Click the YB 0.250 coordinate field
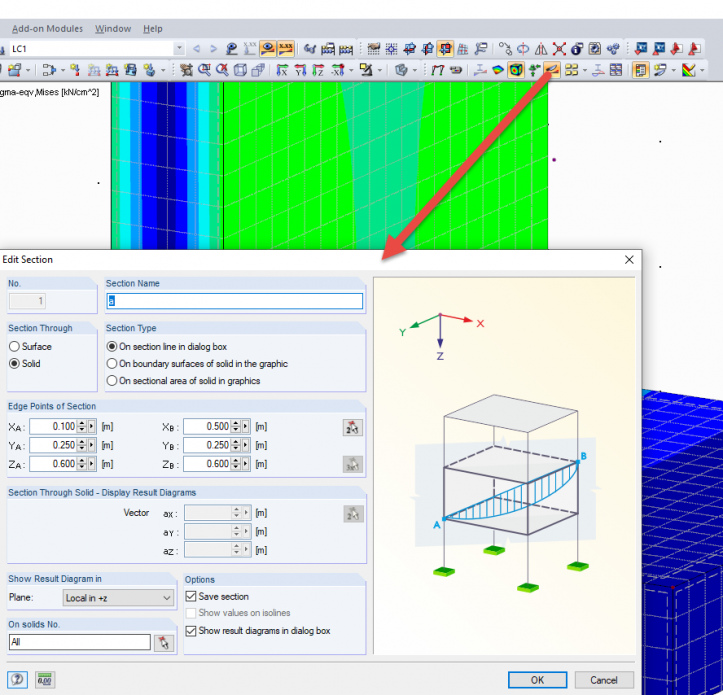Viewport: 723px width, 695px height. (x=207, y=445)
